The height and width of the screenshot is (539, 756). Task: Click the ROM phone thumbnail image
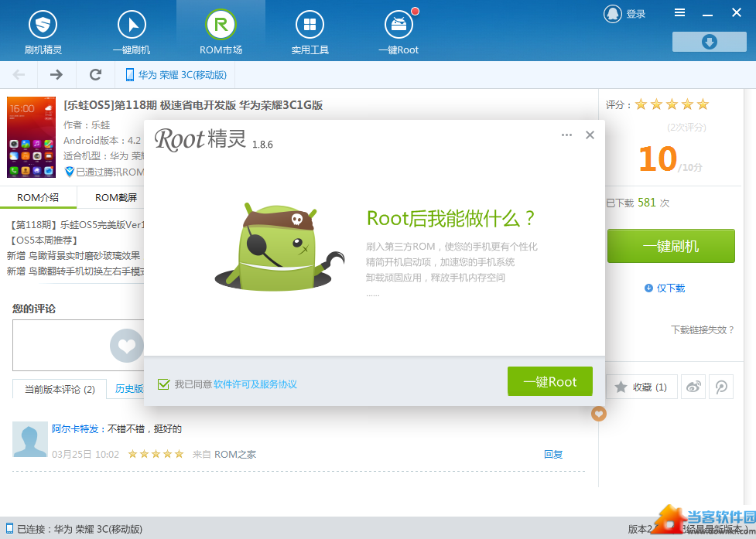pyautogui.click(x=32, y=137)
